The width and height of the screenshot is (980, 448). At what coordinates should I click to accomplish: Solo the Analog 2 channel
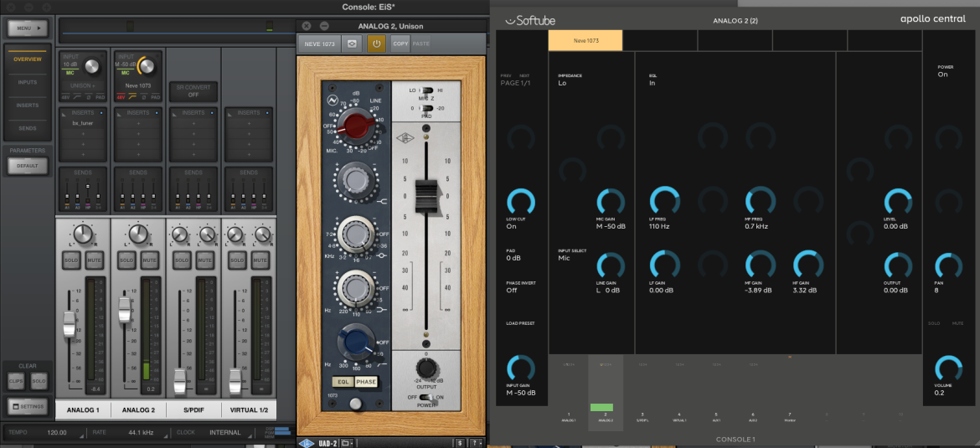click(126, 260)
